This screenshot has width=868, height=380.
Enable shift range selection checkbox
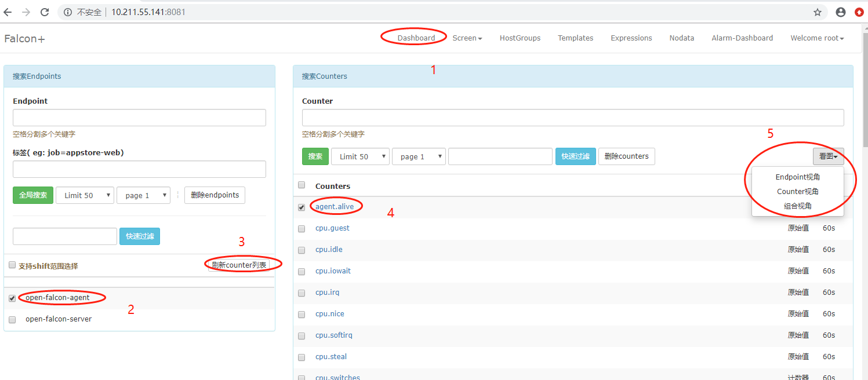coord(12,265)
